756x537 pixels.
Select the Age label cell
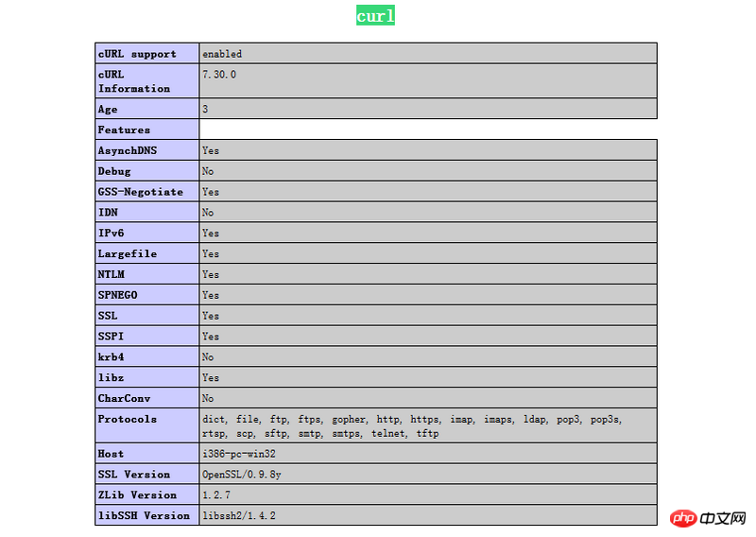coord(147,109)
